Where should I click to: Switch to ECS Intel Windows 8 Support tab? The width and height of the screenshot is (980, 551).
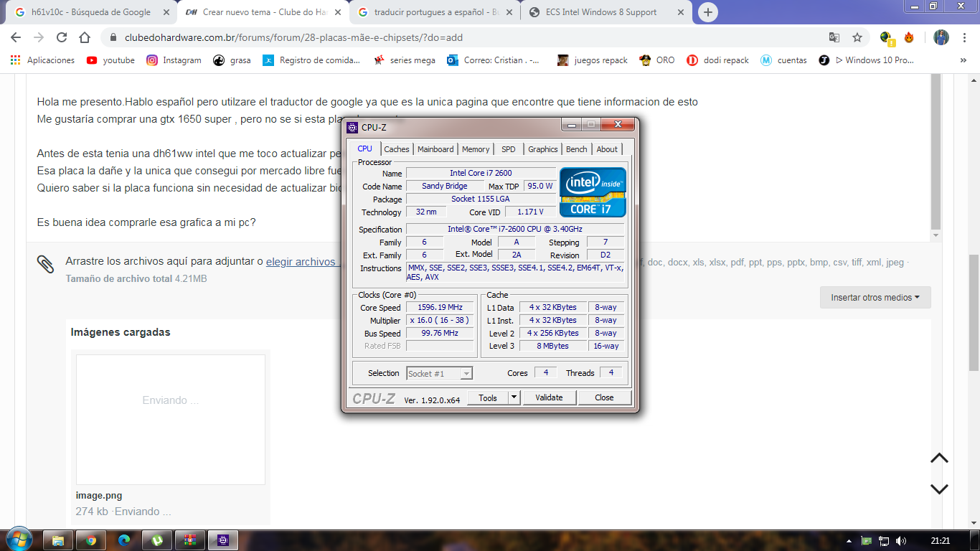pyautogui.click(x=607, y=12)
